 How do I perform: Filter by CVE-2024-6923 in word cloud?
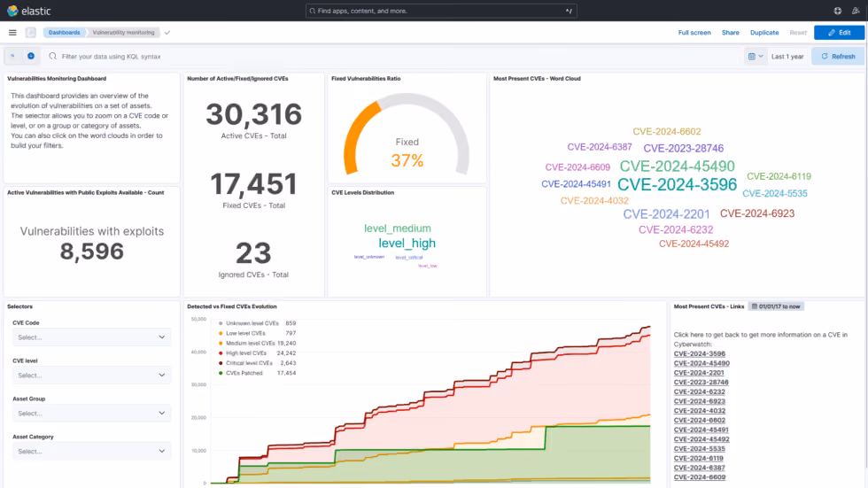[756, 213]
